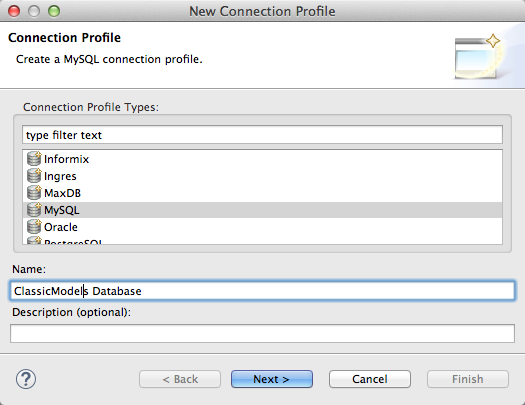Click the wizard banner image icon
525x405 pixels.
pyautogui.click(x=477, y=56)
